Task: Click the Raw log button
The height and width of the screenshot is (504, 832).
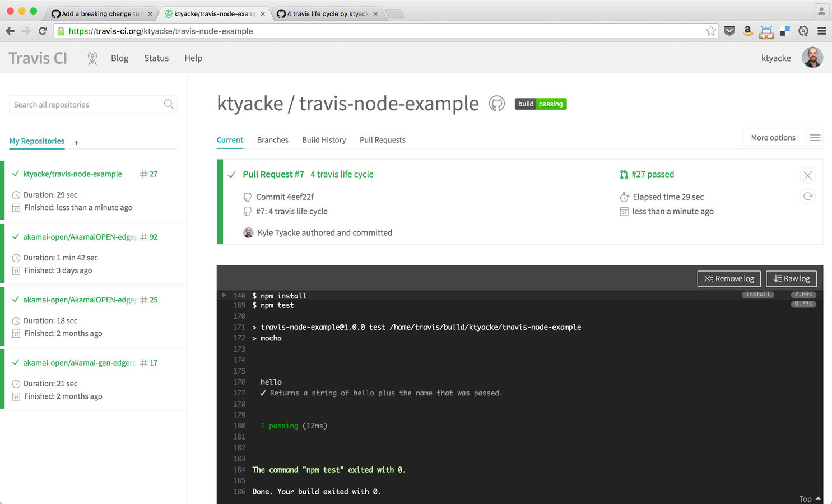Action: pos(791,278)
